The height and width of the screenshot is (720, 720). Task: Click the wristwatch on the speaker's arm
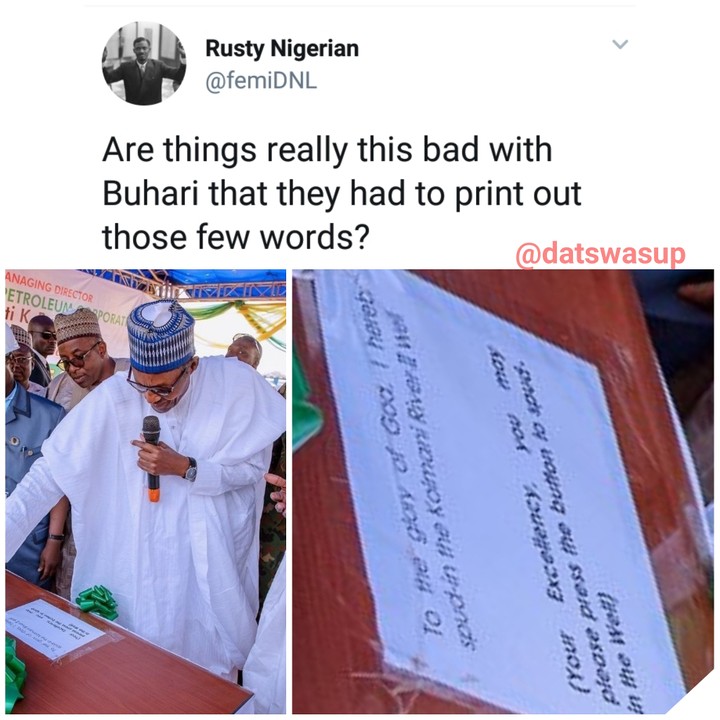point(191,469)
